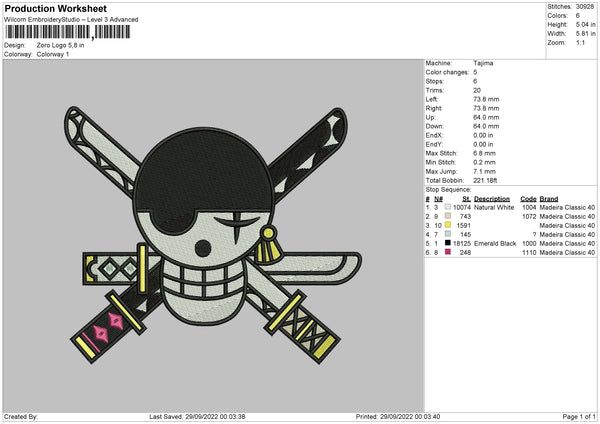The width and height of the screenshot is (600, 424).
Task: Click the Total Bobbin value 221.18ft
Action: tap(485, 181)
